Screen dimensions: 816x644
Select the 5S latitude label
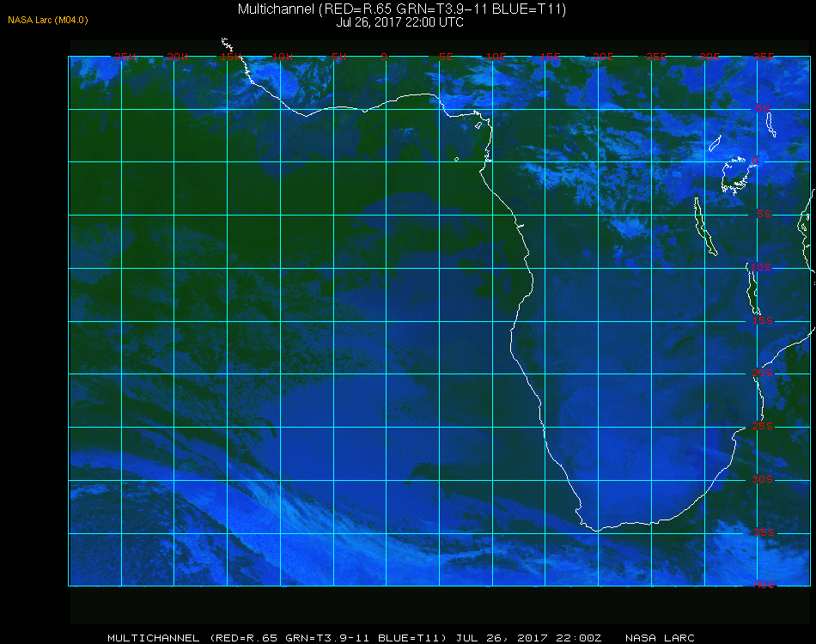click(764, 215)
